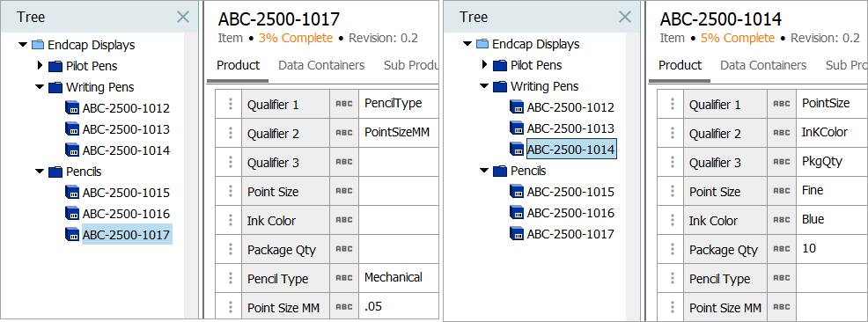Switch to Product tab under ABC-2500-1014 heading
868x322 pixels.
(x=680, y=65)
